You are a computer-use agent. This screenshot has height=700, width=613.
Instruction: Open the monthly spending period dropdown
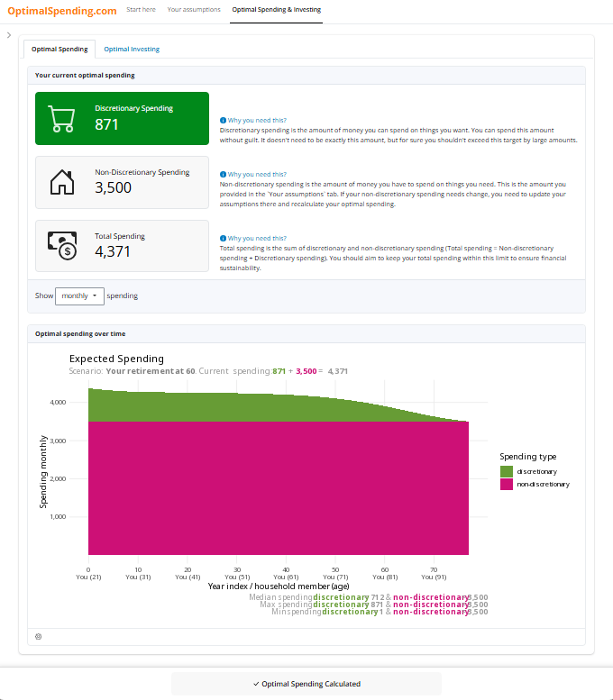(79, 295)
